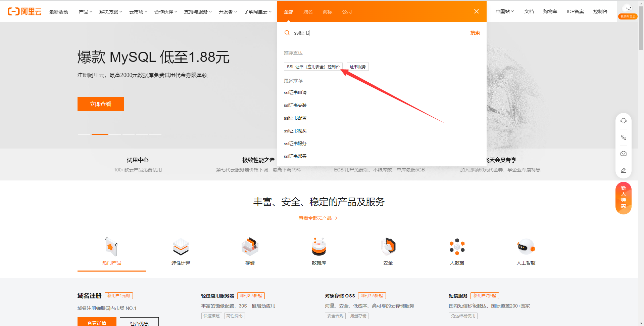Image resolution: width=644 pixels, height=326 pixels.
Task: Select suggestion ssl证书部署
Action: 295,156
